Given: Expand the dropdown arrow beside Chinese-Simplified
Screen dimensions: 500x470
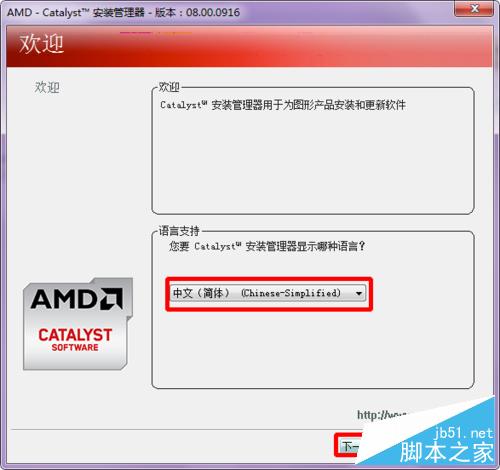Looking at the screenshot, I should (359, 293).
